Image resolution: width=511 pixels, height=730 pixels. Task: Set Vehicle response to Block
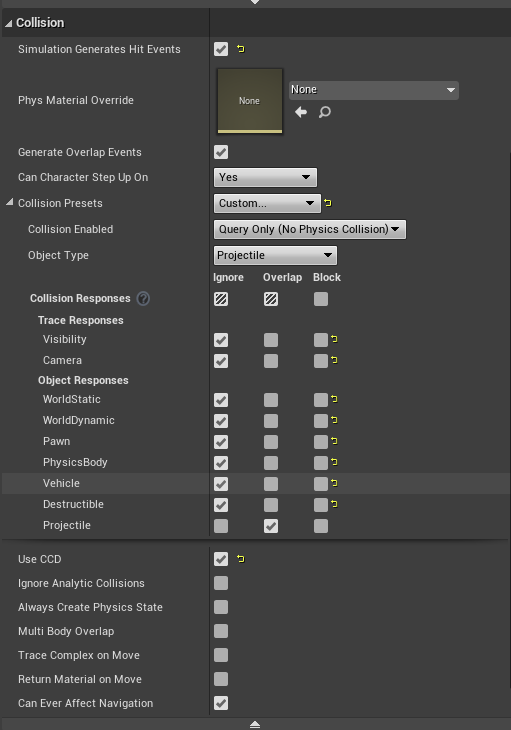coord(321,484)
